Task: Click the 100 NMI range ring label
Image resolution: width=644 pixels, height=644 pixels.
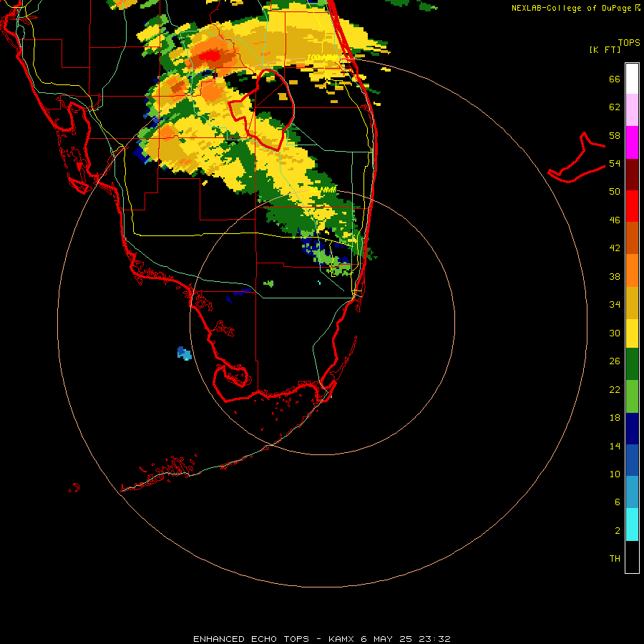Action: coord(321,57)
